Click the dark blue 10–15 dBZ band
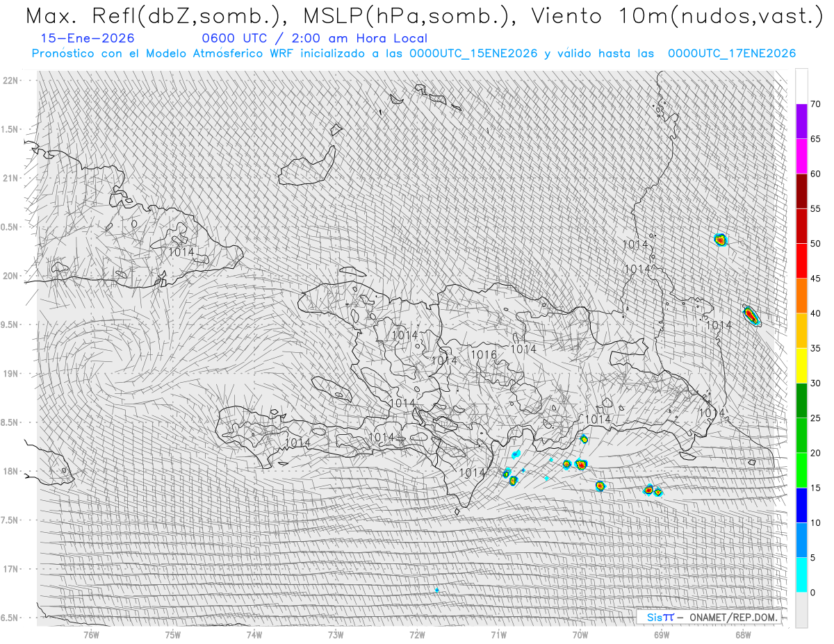 pyautogui.click(x=801, y=505)
